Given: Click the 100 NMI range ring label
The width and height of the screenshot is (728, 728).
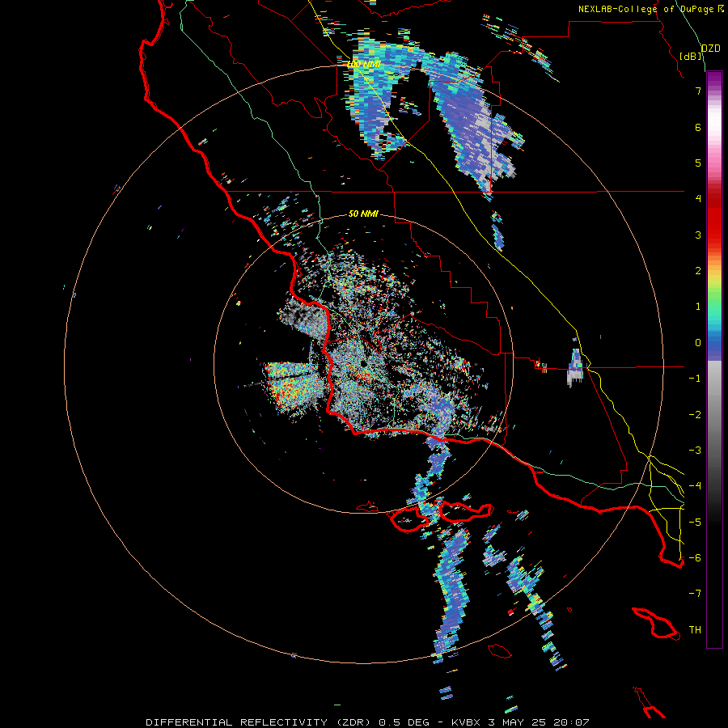Looking at the screenshot, I should pyautogui.click(x=364, y=64).
